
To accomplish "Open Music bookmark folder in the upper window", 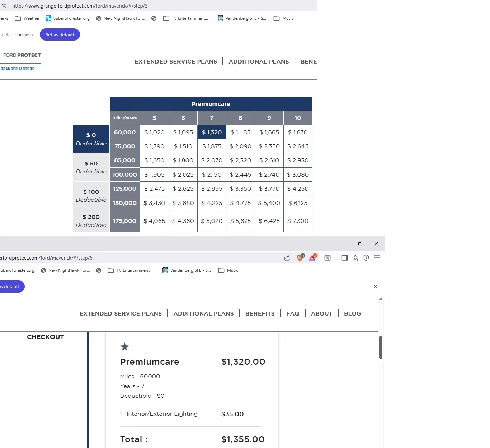I will (x=283, y=18).
